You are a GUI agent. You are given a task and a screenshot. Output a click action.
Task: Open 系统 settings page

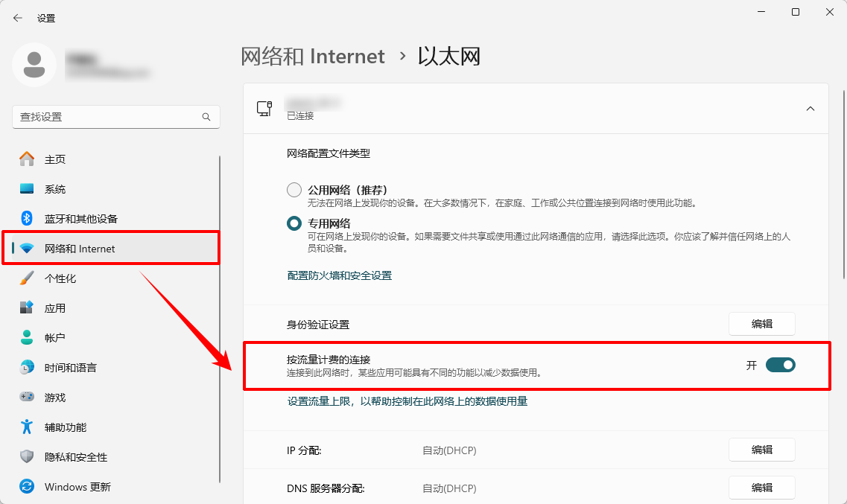pyautogui.click(x=115, y=189)
